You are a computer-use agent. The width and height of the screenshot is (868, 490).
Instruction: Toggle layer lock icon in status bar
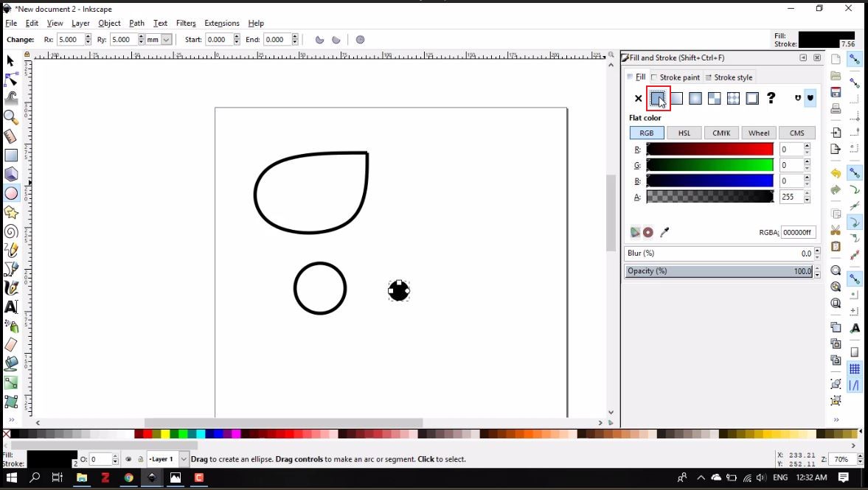pyautogui.click(x=141, y=459)
